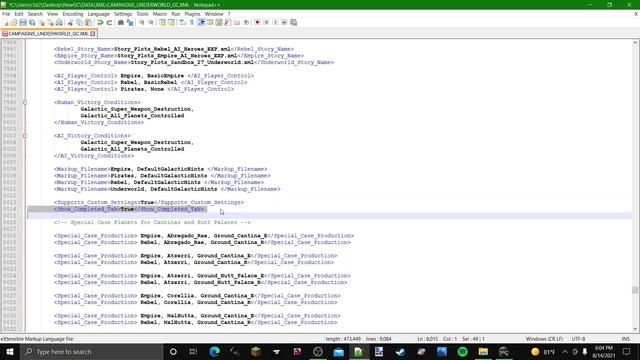Toggle Show All Characters in toolbar
Screen dimensions: 640x360
click(x=191, y=22)
